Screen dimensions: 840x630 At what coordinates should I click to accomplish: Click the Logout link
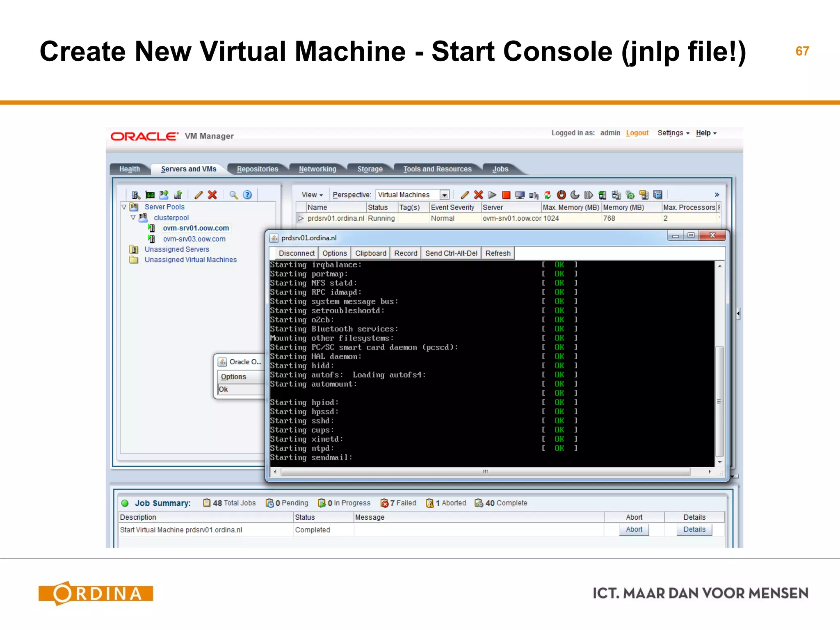click(x=637, y=133)
